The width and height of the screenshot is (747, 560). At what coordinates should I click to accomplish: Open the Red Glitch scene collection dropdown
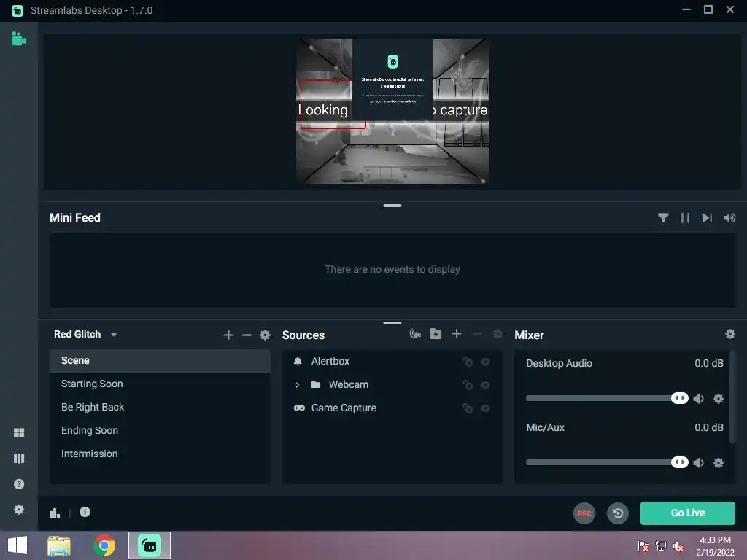pos(85,334)
